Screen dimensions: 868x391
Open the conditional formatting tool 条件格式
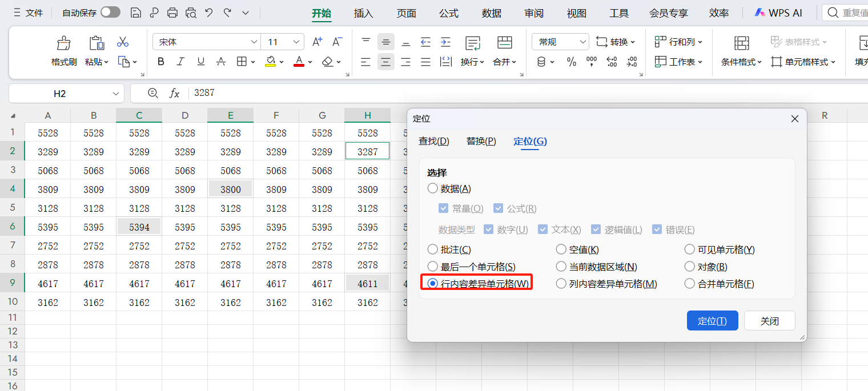(x=741, y=51)
